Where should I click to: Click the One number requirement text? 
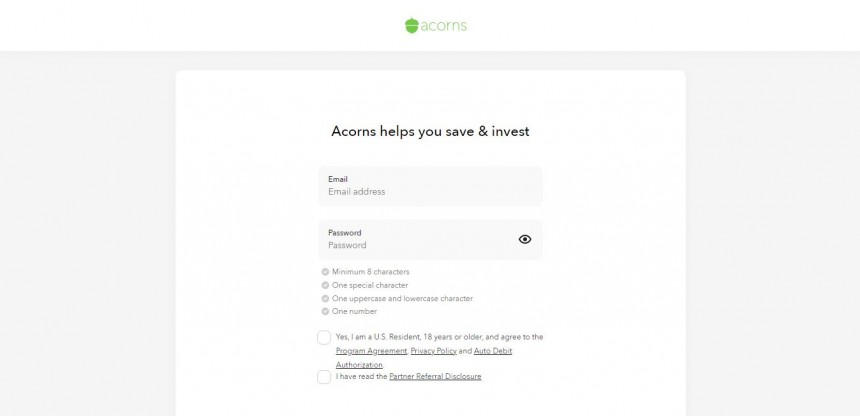point(354,311)
